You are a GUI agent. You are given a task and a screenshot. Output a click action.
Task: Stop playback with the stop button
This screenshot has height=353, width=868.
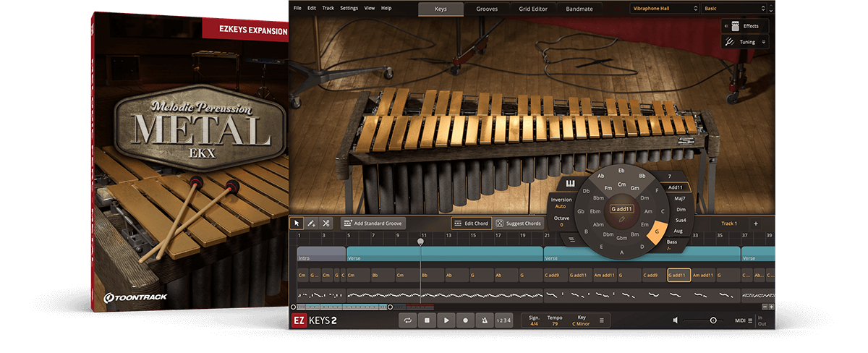click(x=427, y=320)
